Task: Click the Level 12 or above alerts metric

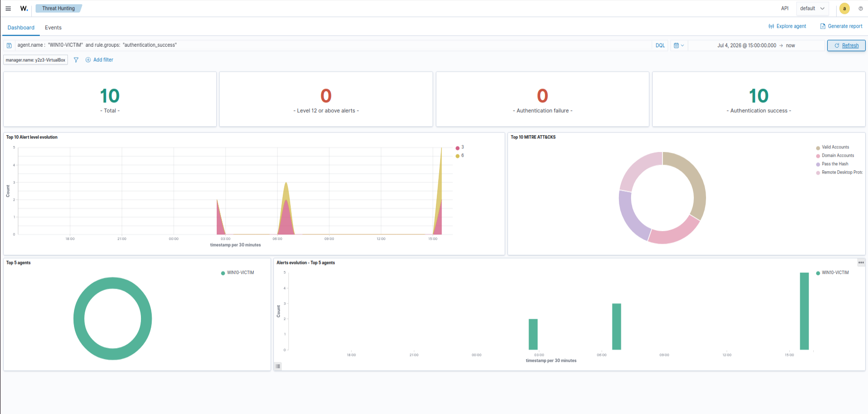Action: tap(326, 96)
